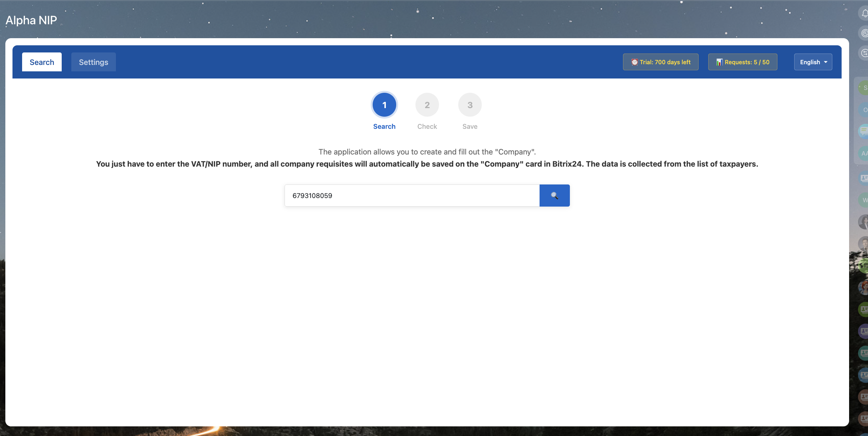Click the trial alarm clock icon
868x436 pixels.
634,62
